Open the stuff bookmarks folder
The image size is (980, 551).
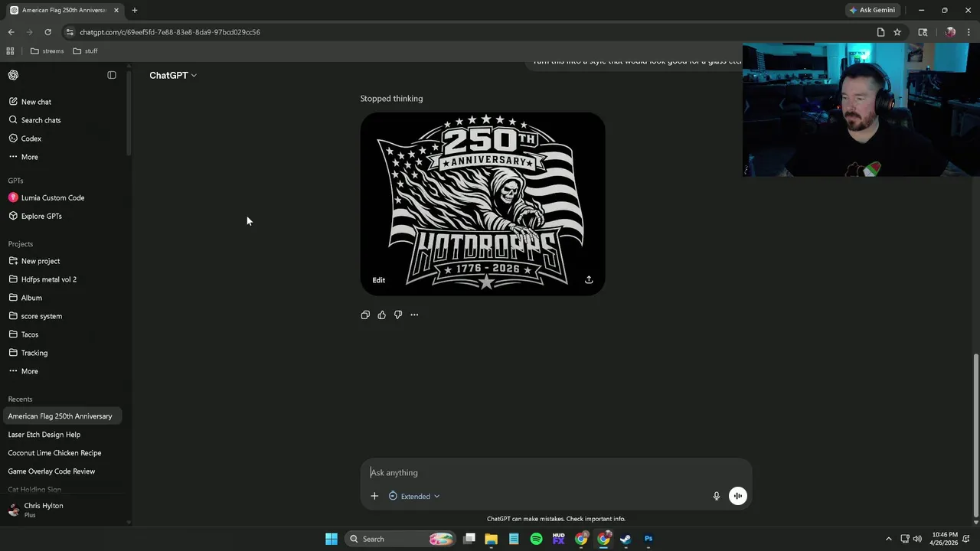click(x=85, y=51)
